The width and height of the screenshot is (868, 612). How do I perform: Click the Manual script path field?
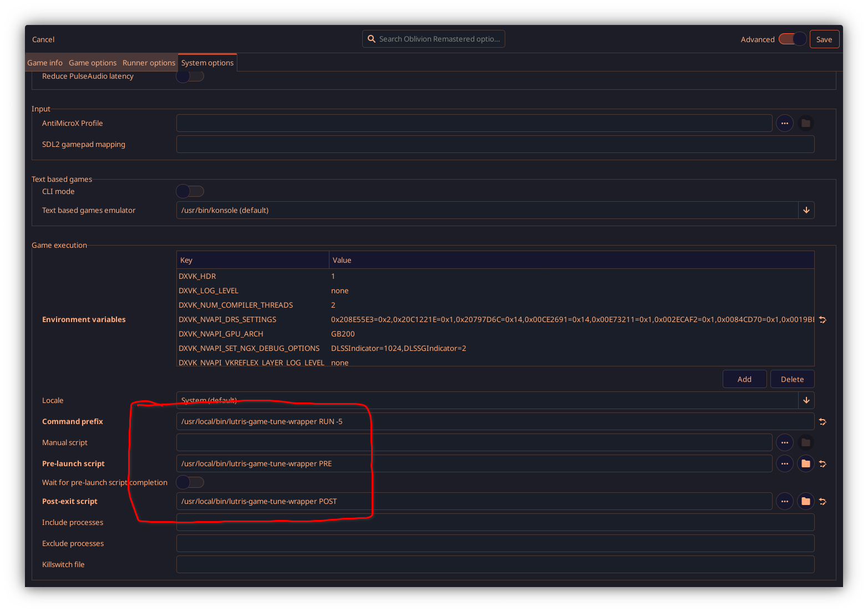(x=474, y=442)
